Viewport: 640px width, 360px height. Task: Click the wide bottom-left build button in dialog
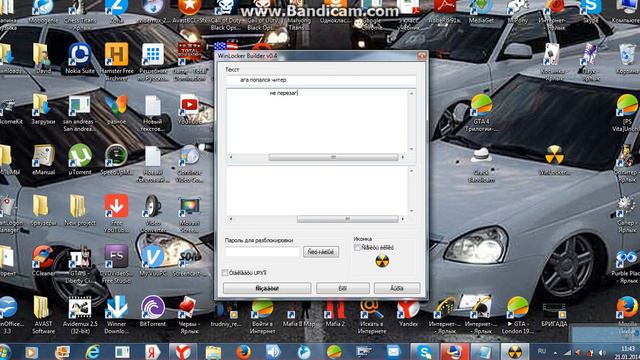(267, 288)
